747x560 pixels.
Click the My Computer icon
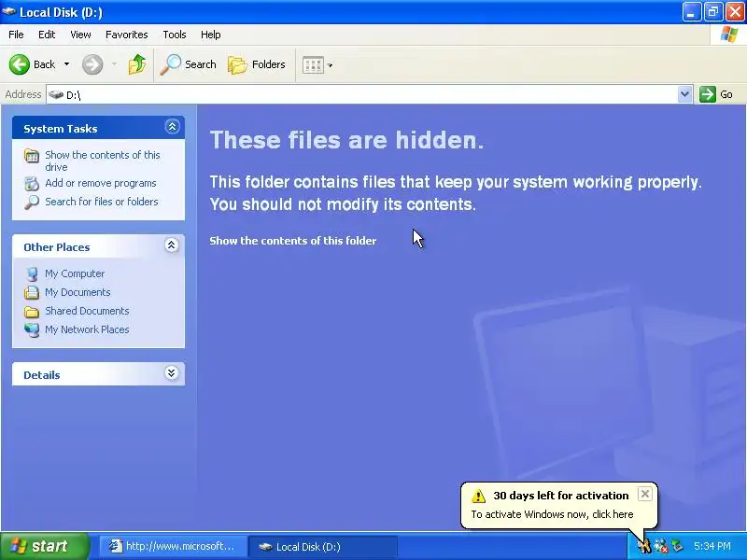click(x=32, y=273)
